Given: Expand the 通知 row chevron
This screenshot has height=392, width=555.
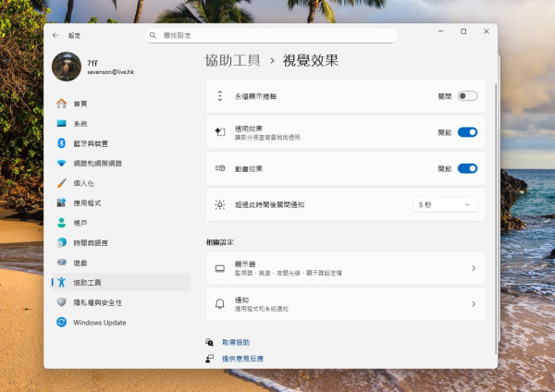Looking at the screenshot, I should [474, 304].
